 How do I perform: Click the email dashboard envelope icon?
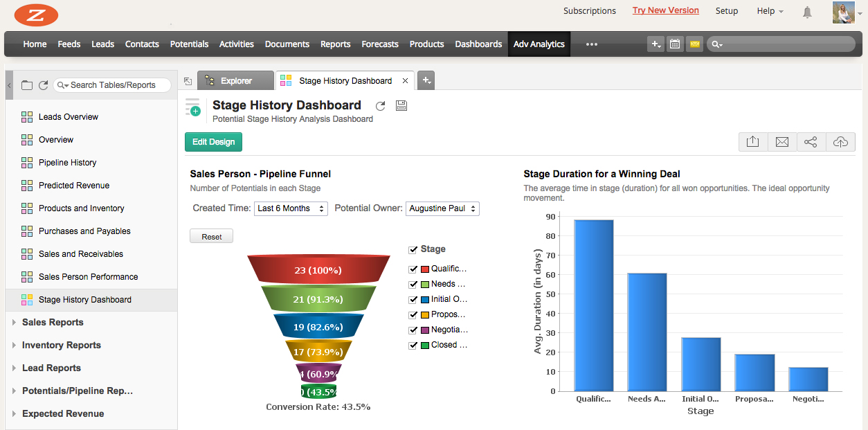coord(782,142)
